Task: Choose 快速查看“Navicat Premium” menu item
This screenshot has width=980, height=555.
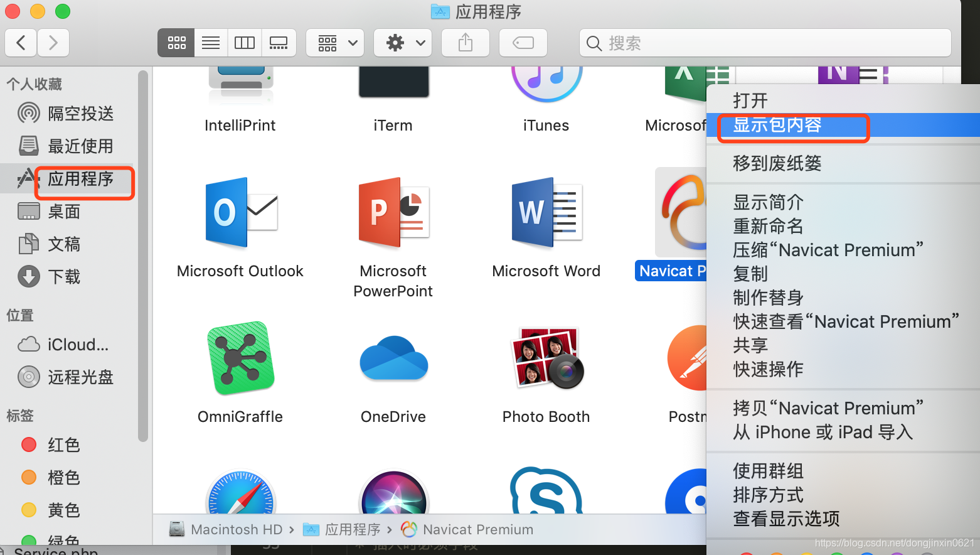Action: click(x=843, y=321)
